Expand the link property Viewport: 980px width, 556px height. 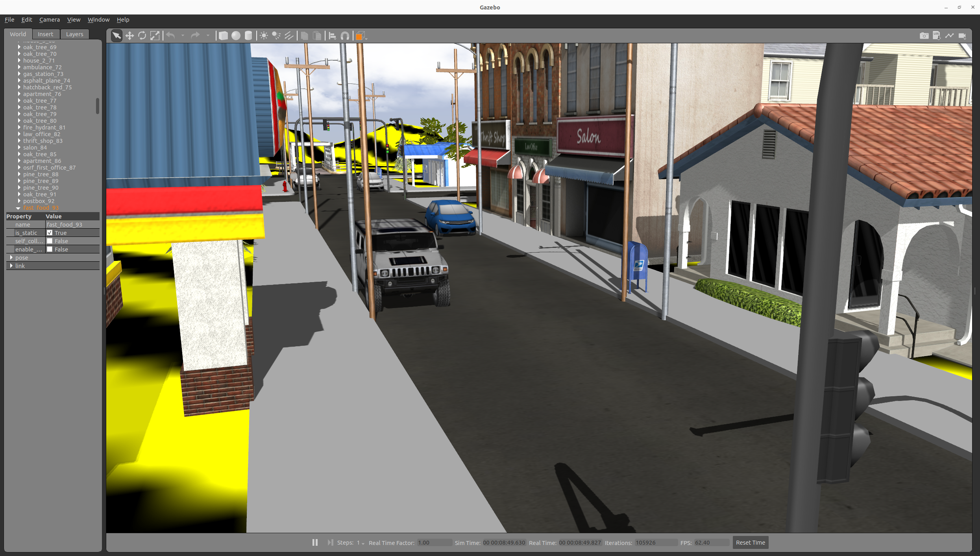pos(11,266)
